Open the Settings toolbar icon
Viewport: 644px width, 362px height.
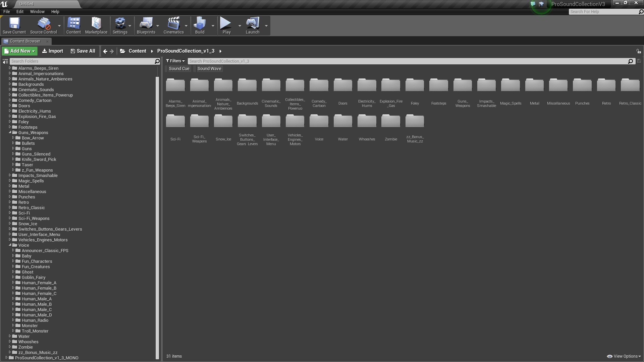click(120, 25)
